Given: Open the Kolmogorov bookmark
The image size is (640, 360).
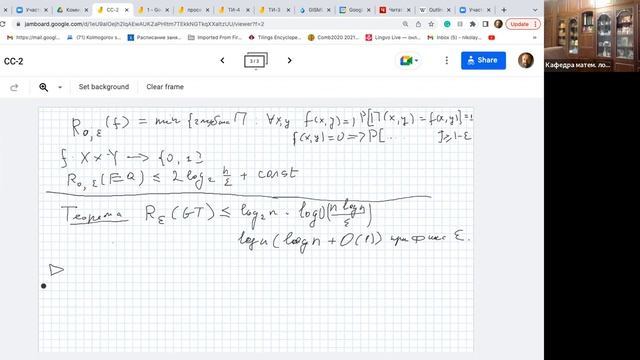Looking at the screenshot, I should pos(93,38).
